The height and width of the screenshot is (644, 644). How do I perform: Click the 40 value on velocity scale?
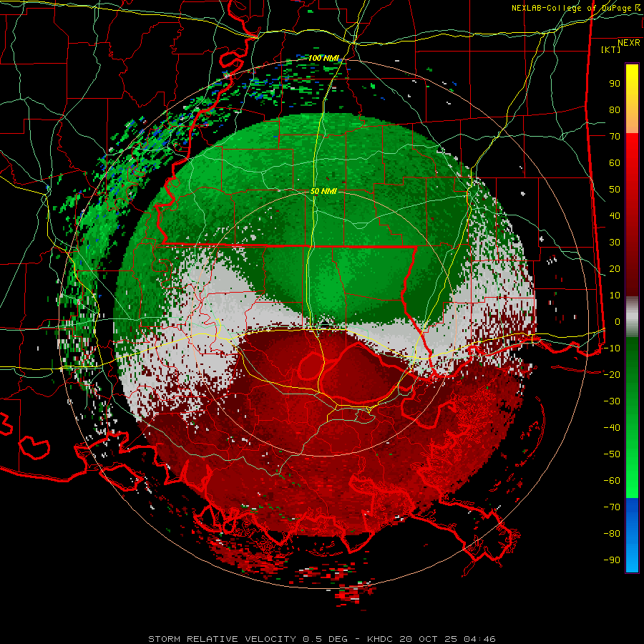tap(615, 216)
